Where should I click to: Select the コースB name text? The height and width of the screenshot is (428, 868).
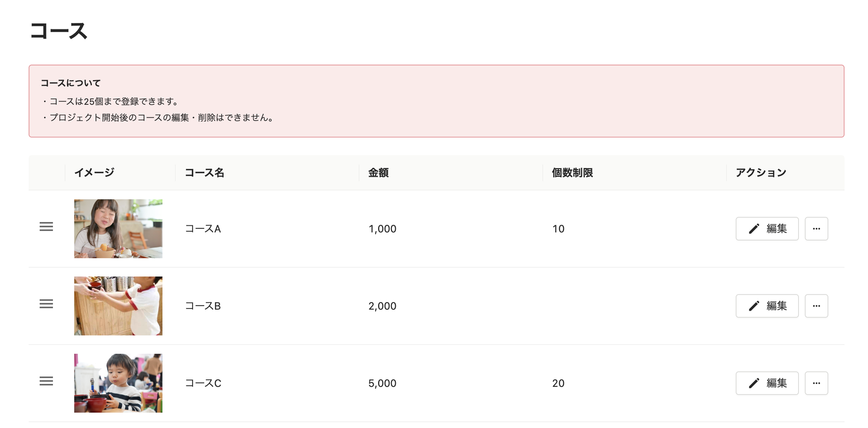[x=203, y=306]
